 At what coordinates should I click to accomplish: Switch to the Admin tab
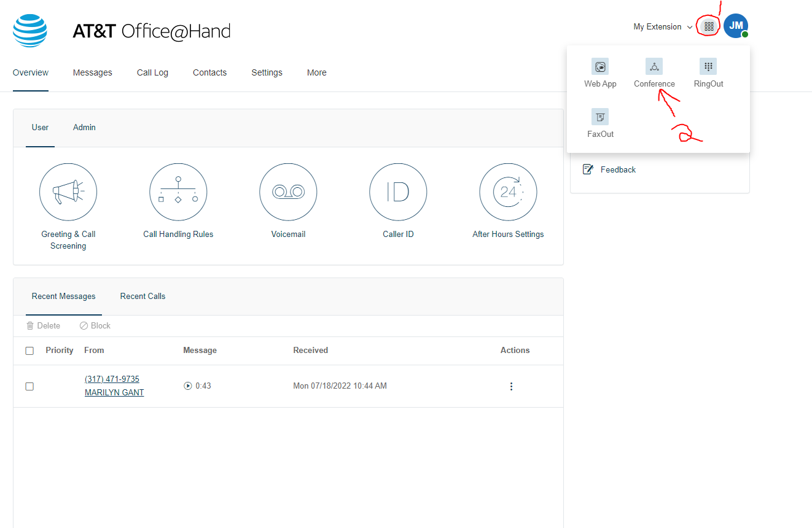[84, 128]
